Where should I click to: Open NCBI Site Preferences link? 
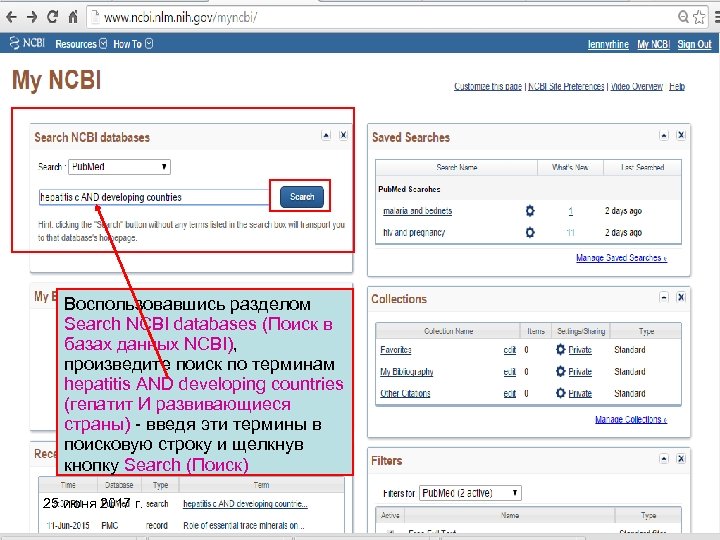[x=566, y=86]
